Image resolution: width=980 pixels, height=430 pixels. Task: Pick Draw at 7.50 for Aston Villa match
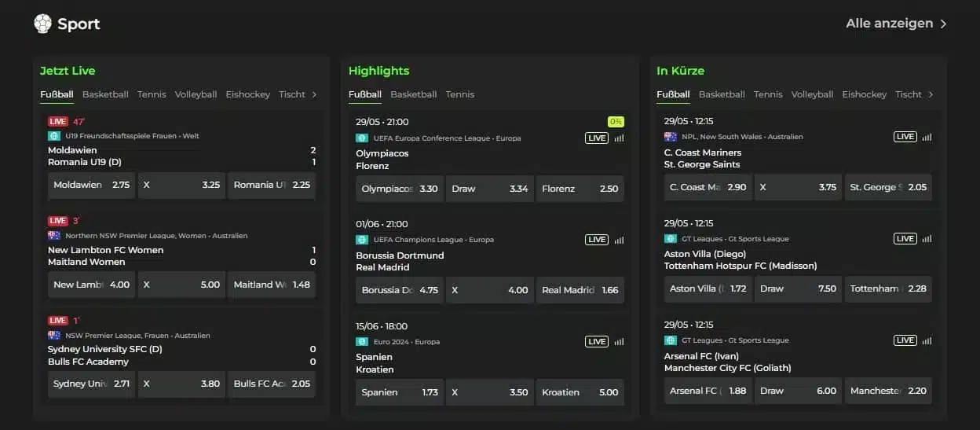click(798, 289)
